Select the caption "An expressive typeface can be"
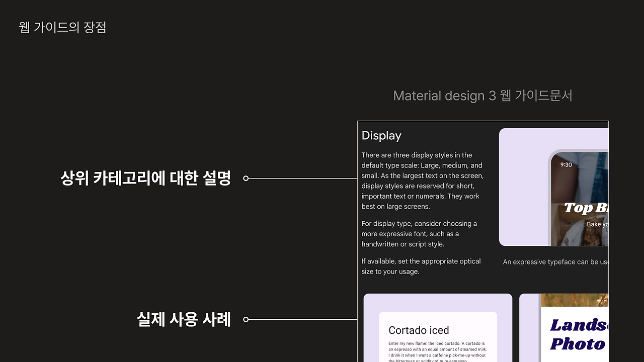 (x=555, y=262)
